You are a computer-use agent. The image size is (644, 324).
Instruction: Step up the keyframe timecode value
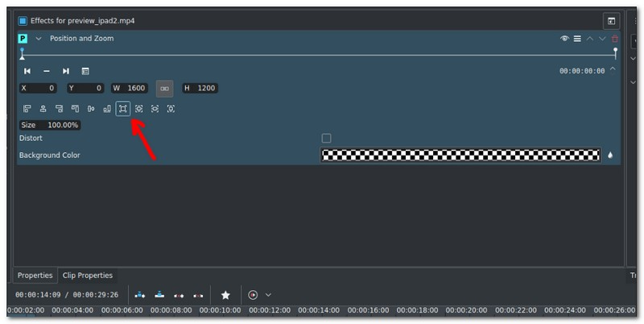[x=613, y=69]
